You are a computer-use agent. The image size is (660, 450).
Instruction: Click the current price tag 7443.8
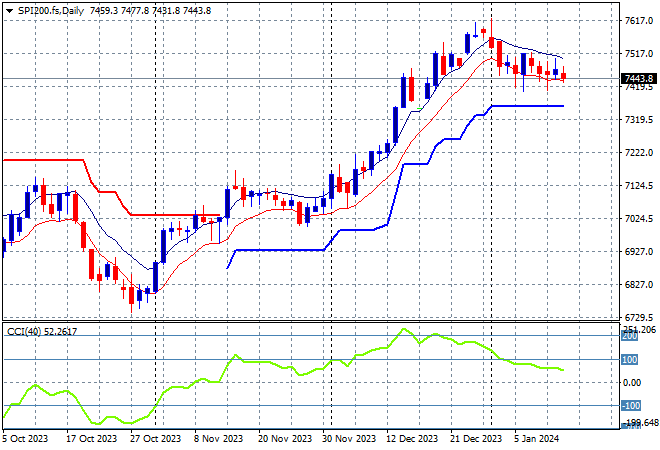coord(639,78)
